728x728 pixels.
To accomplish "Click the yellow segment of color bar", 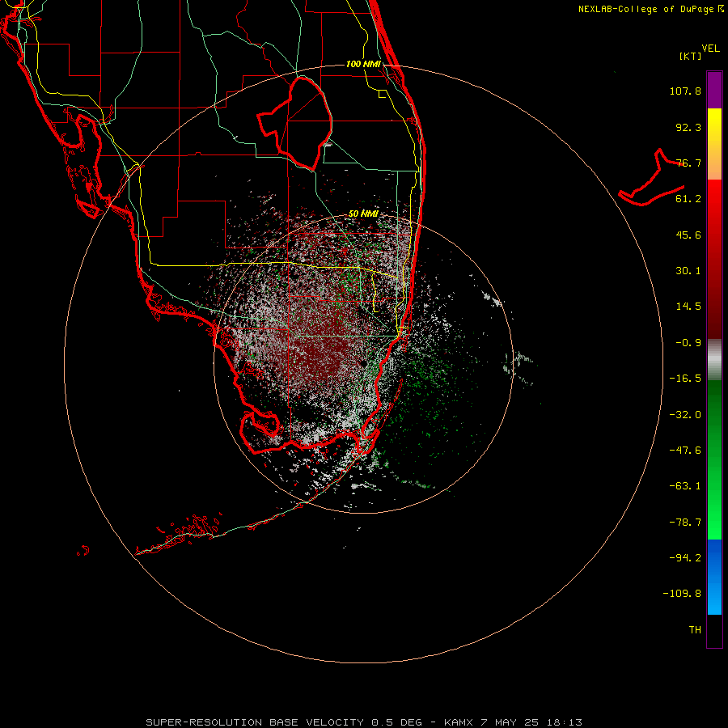I will [x=714, y=144].
